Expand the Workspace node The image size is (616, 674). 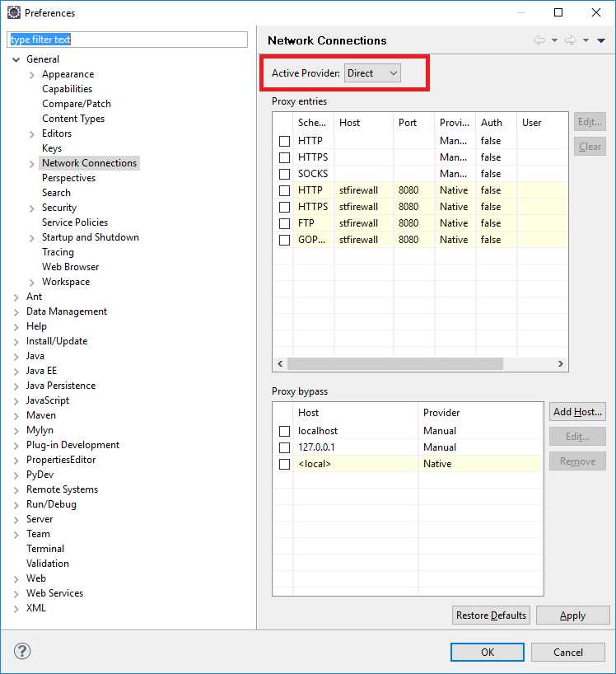(32, 283)
